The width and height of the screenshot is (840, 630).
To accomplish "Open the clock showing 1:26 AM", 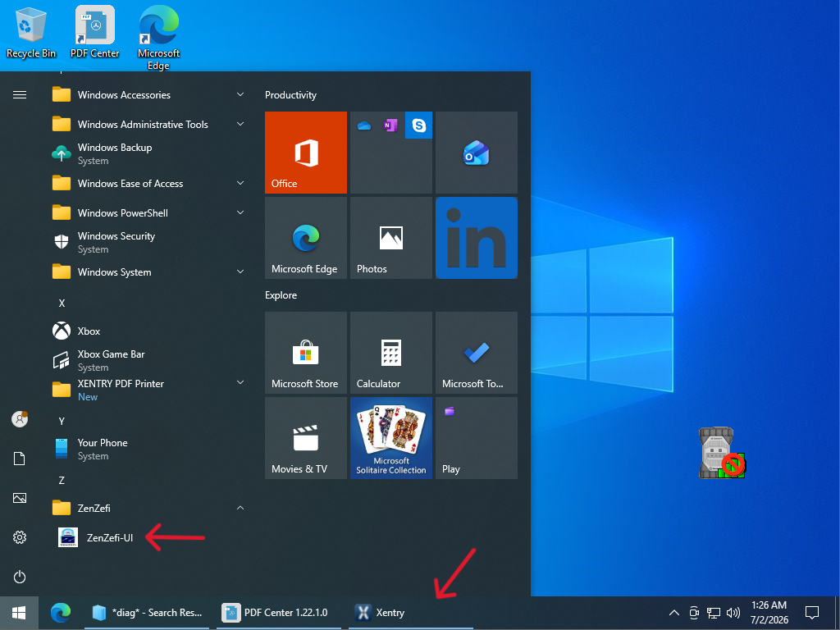I will coord(769,613).
